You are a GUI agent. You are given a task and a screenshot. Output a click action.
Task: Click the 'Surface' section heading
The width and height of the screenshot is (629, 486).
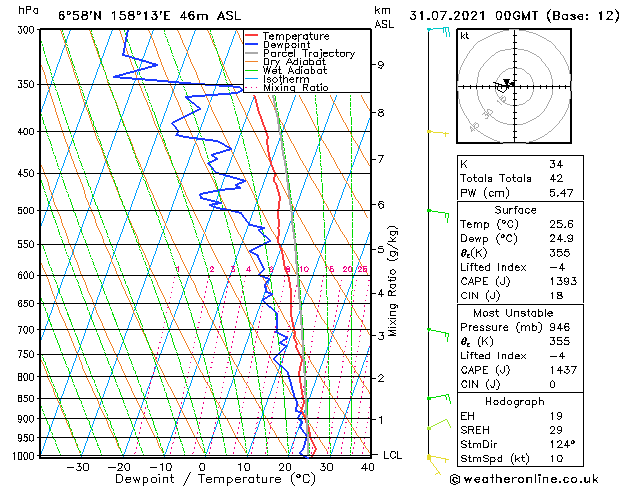click(x=515, y=210)
